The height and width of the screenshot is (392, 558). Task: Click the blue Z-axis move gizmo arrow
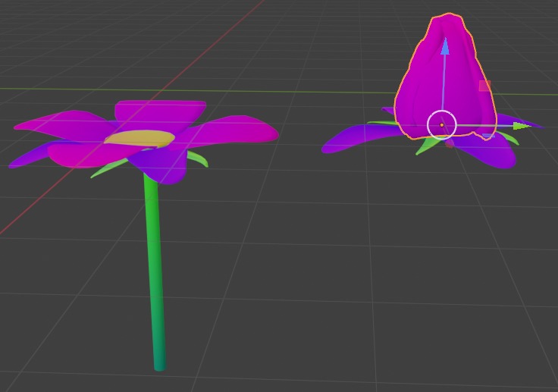[x=444, y=47]
